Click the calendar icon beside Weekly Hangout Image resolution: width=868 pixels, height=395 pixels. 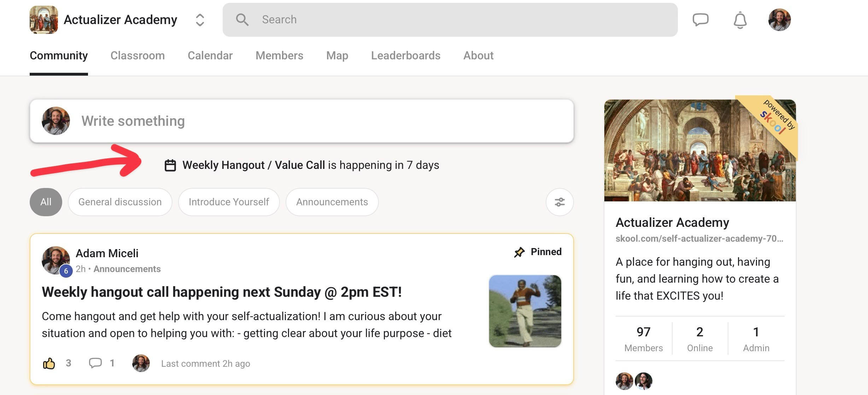click(170, 165)
